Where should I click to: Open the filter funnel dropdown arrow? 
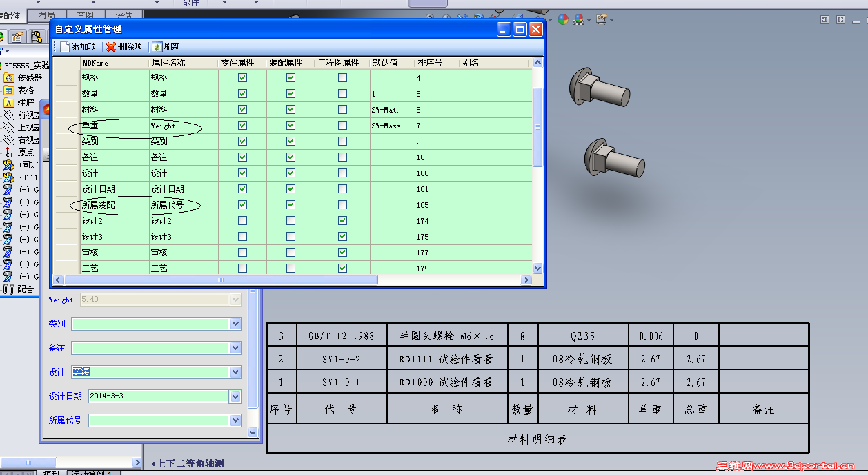point(8,51)
